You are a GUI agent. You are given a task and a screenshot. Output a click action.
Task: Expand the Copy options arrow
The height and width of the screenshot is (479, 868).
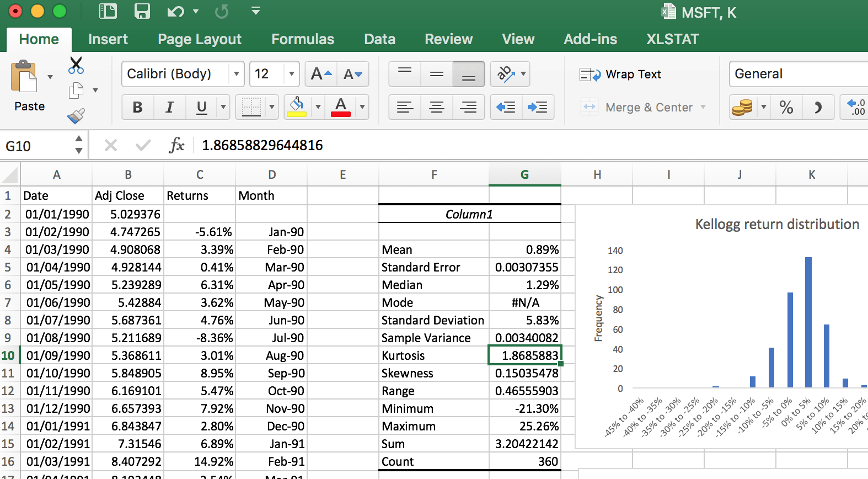click(95, 90)
